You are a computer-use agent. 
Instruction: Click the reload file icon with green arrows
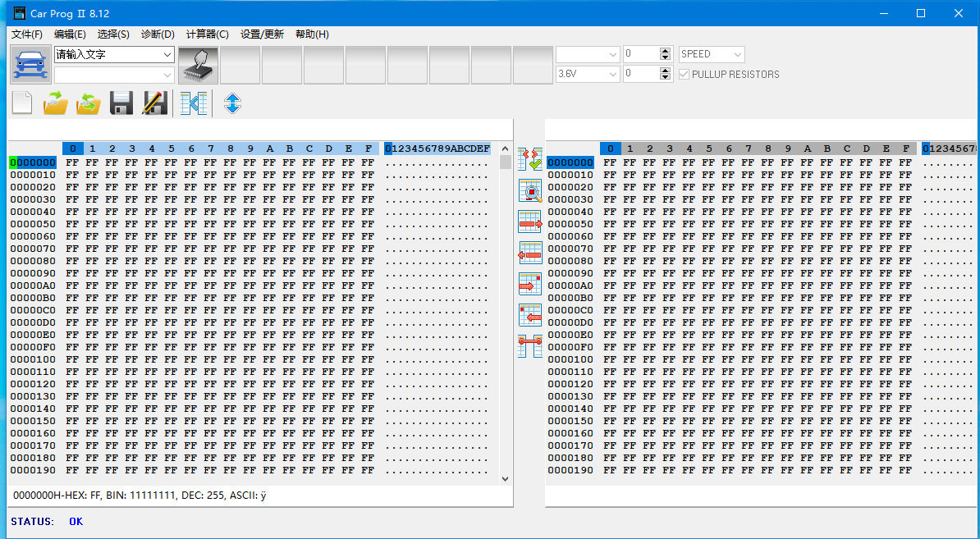pyautogui.click(x=88, y=103)
